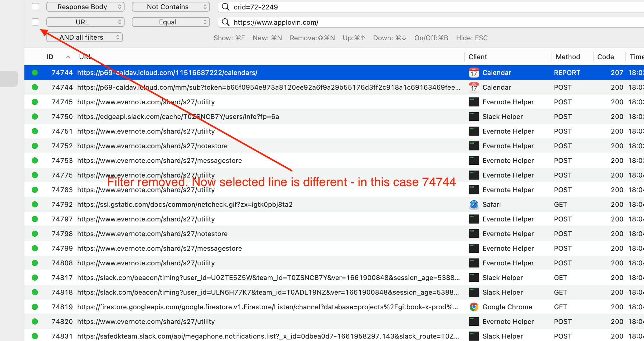Image resolution: width=644 pixels, height=341 pixels.
Task: Open the Equal operator dropdown
Action: coord(171,22)
